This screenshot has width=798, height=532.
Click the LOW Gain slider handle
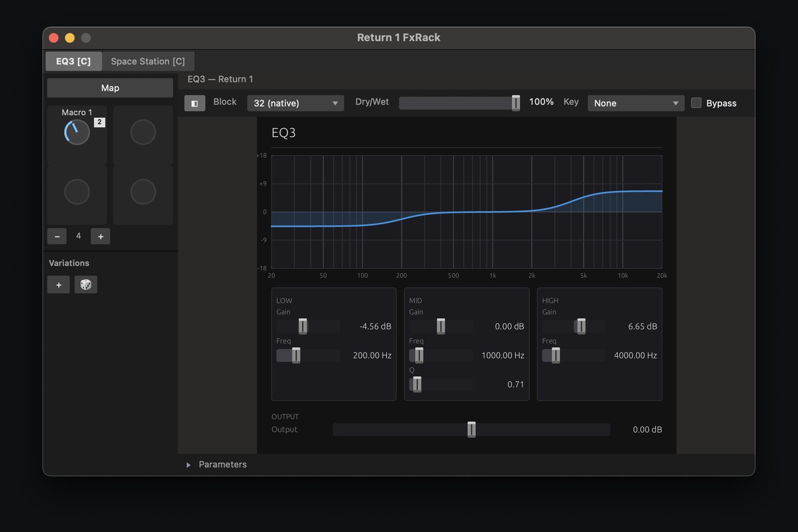coord(303,326)
